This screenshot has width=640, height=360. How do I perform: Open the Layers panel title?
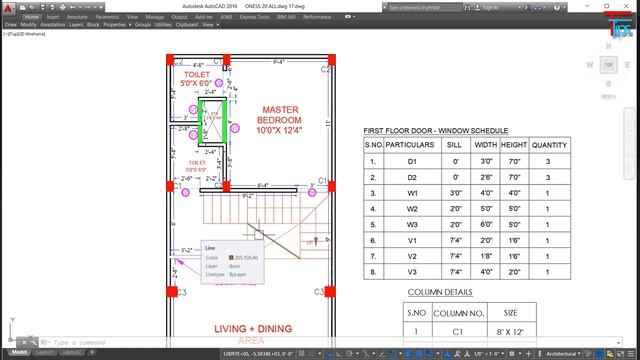(76, 25)
